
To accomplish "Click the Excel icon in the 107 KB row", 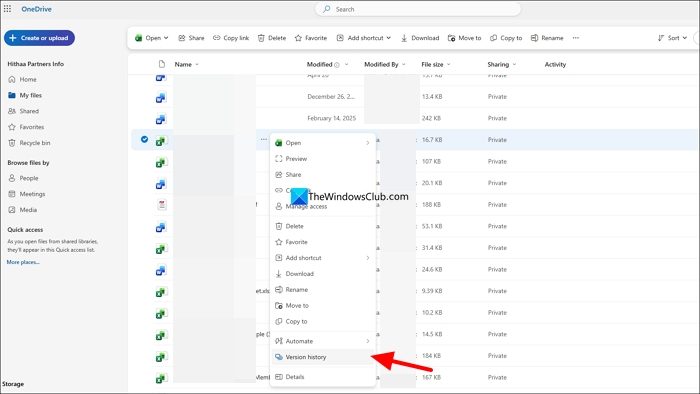I will click(161, 162).
